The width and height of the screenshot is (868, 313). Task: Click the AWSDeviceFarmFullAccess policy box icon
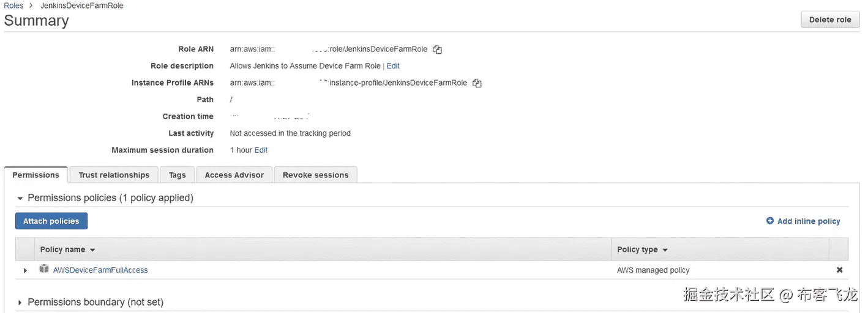tap(44, 269)
